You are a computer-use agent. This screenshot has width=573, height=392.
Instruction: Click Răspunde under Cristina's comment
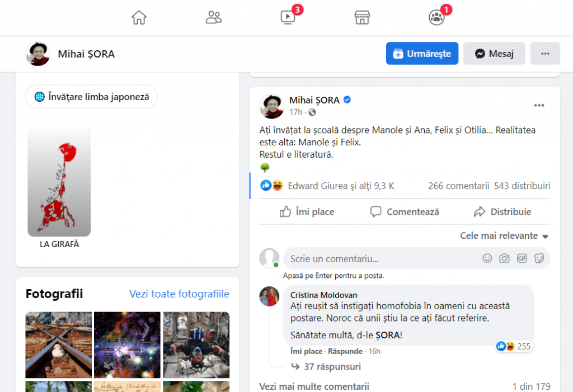click(345, 351)
